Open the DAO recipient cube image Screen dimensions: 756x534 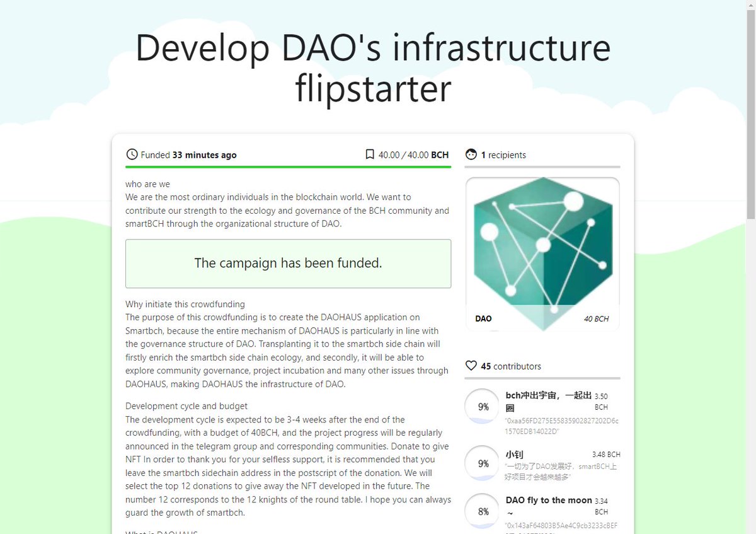pos(542,254)
